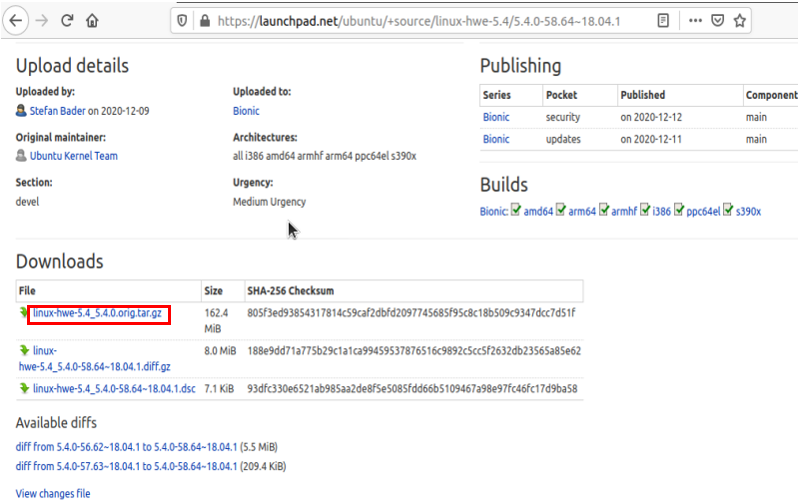This screenshot has width=798, height=500.
Task: Toggle reader view icon in address bar
Action: point(663,21)
